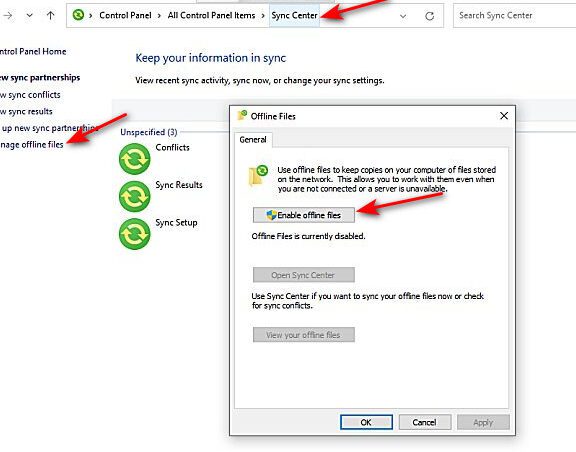Cancel the Offline Files dialog
Screen dimensions: 576x452
click(x=425, y=422)
